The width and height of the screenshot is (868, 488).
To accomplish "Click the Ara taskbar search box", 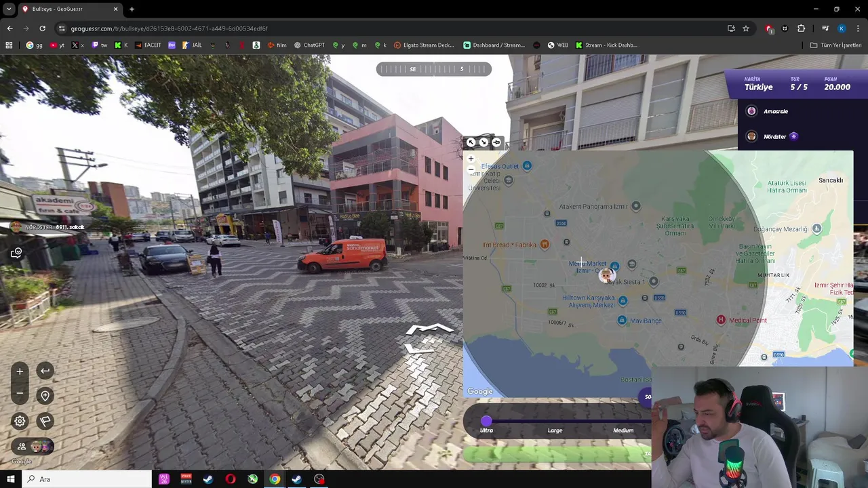I will (x=86, y=479).
